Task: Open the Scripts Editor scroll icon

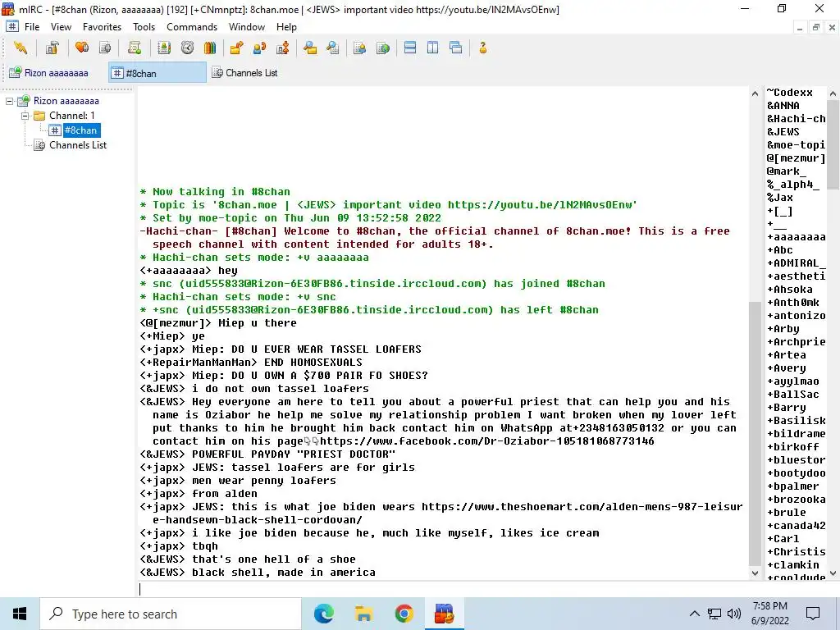Action: (134, 48)
